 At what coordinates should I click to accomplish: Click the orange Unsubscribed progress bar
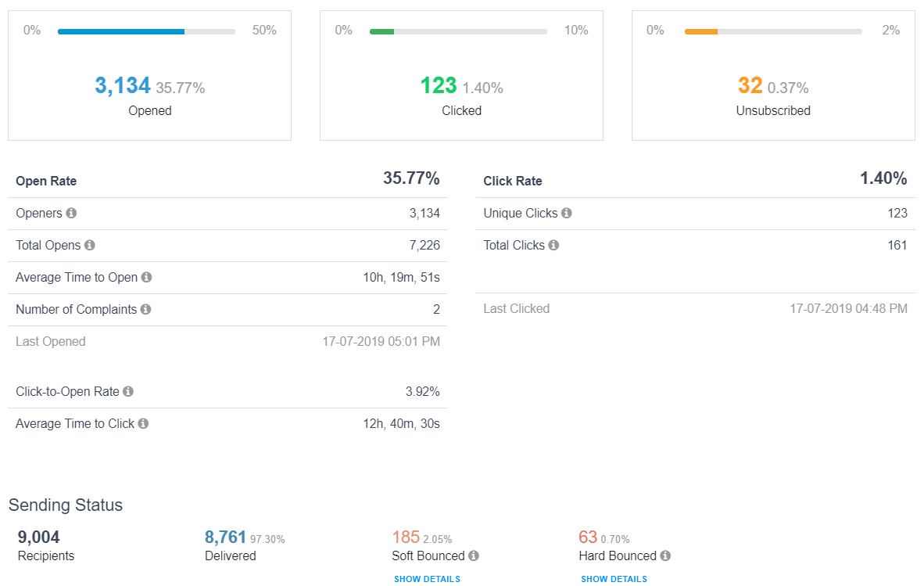773,32
